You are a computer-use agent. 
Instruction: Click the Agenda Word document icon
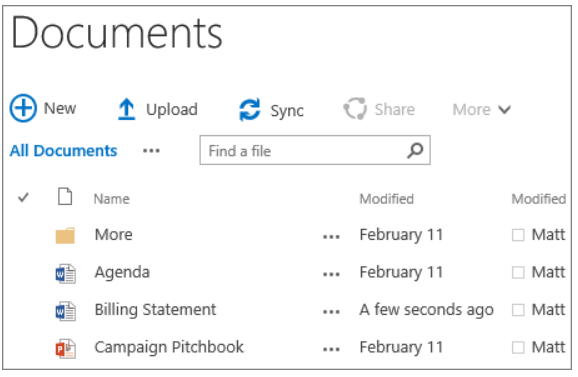66,274
